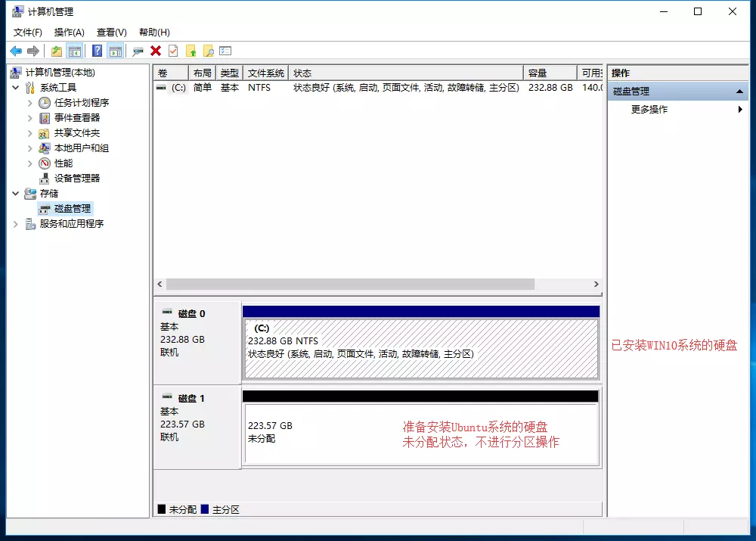The image size is (756, 541).
Task: Click the 本地用户和组 tree icon
Action: coord(45,148)
